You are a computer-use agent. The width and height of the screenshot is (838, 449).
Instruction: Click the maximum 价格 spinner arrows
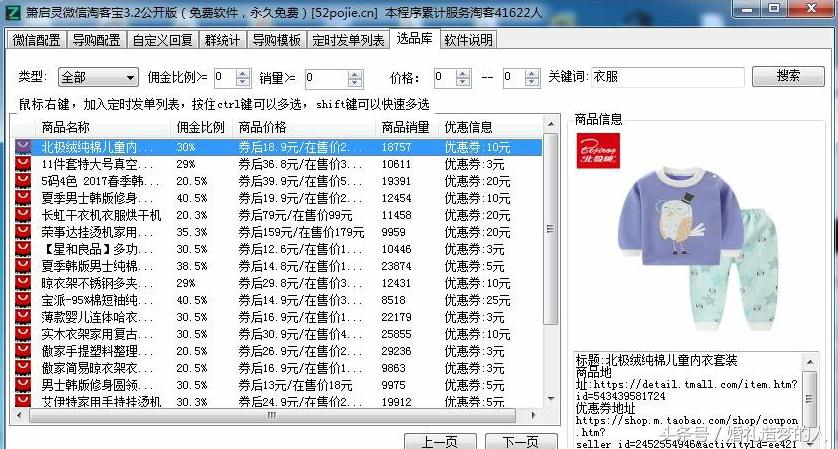click(532, 78)
